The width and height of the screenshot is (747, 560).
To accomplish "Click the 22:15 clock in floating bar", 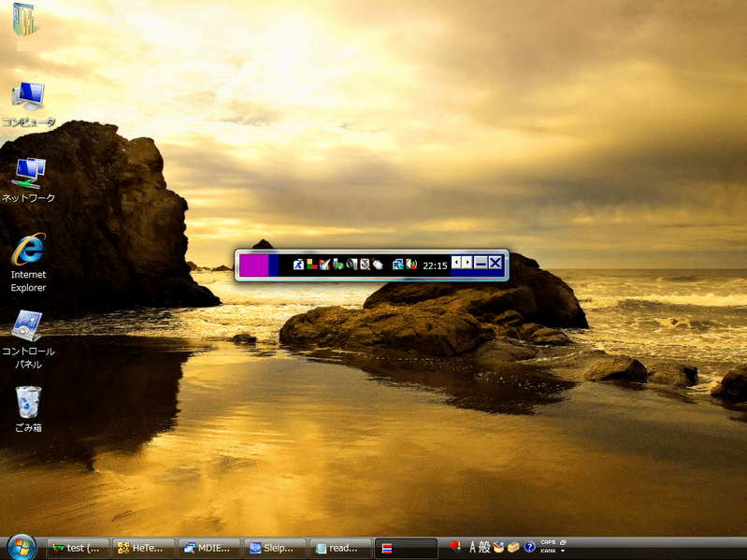I will pyautogui.click(x=435, y=266).
